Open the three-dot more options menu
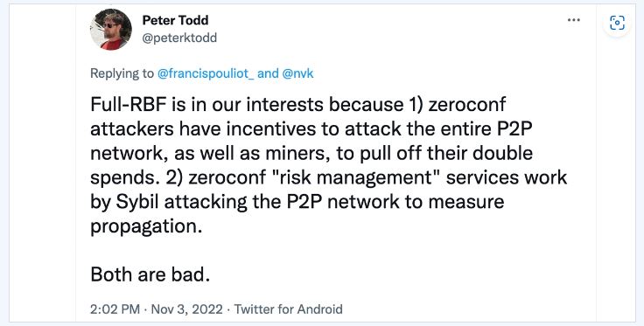 click(573, 20)
